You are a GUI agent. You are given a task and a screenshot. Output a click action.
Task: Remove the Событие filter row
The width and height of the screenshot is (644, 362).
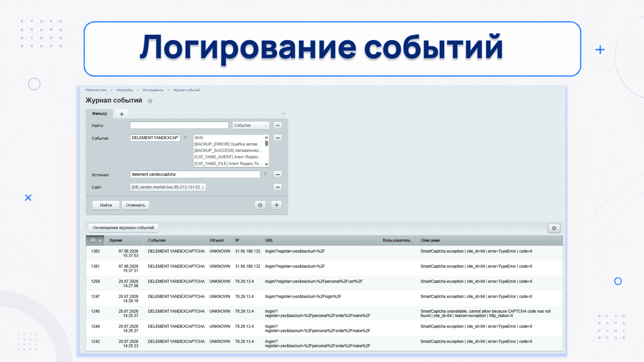(x=278, y=138)
